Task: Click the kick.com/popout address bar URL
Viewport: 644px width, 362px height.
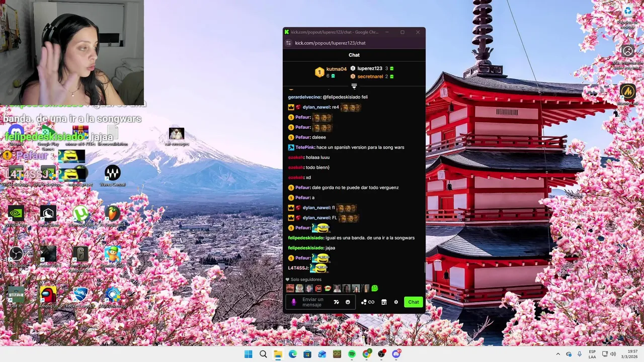Action: pyautogui.click(x=330, y=43)
